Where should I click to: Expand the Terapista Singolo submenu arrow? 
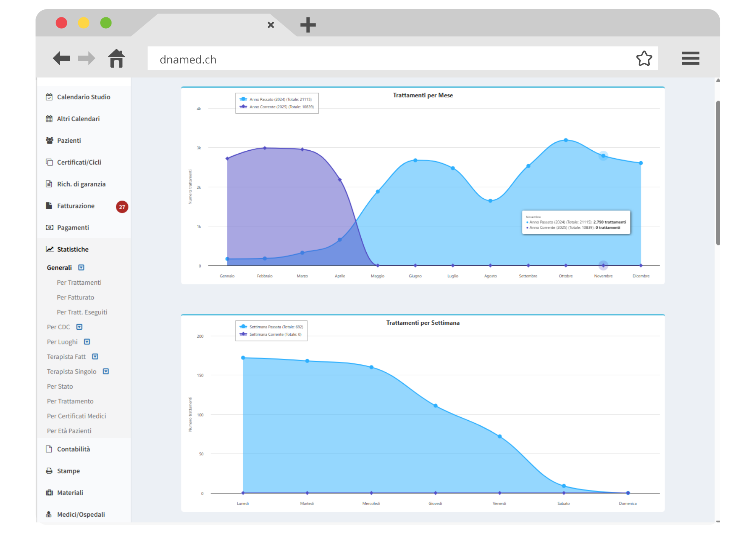pyautogui.click(x=106, y=372)
